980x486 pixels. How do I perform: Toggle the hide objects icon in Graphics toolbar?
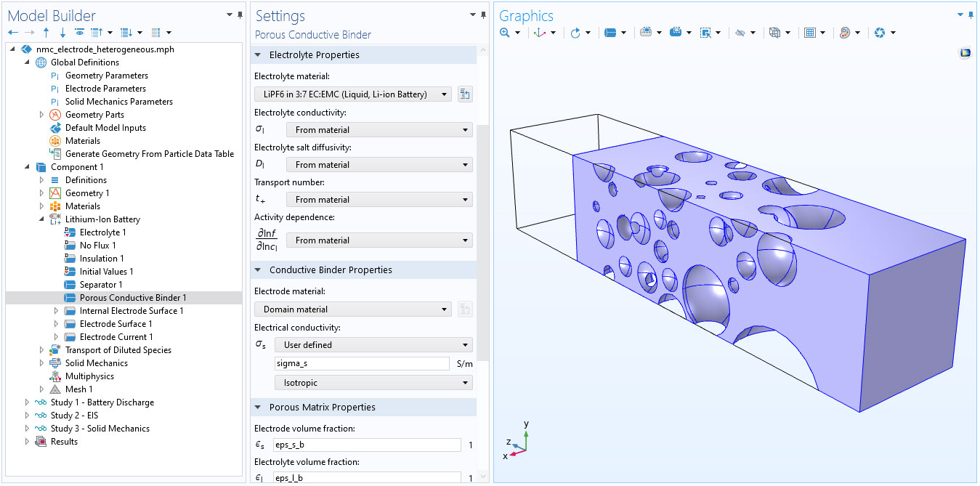(740, 33)
